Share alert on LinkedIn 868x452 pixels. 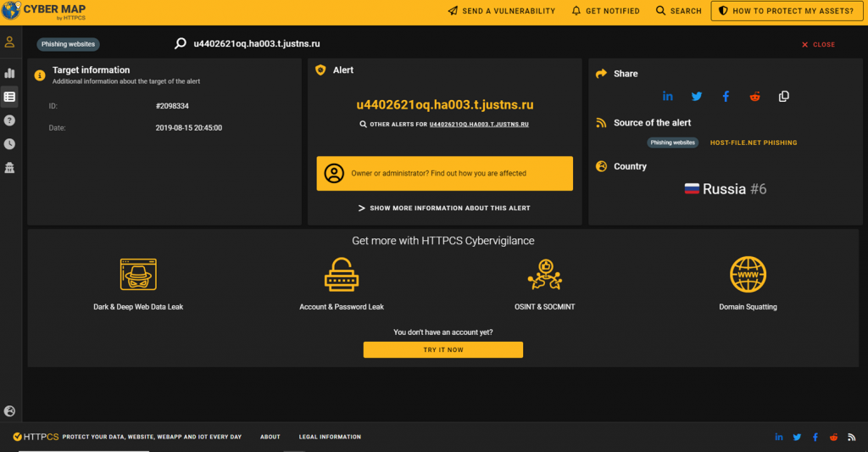tap(668, 97)
